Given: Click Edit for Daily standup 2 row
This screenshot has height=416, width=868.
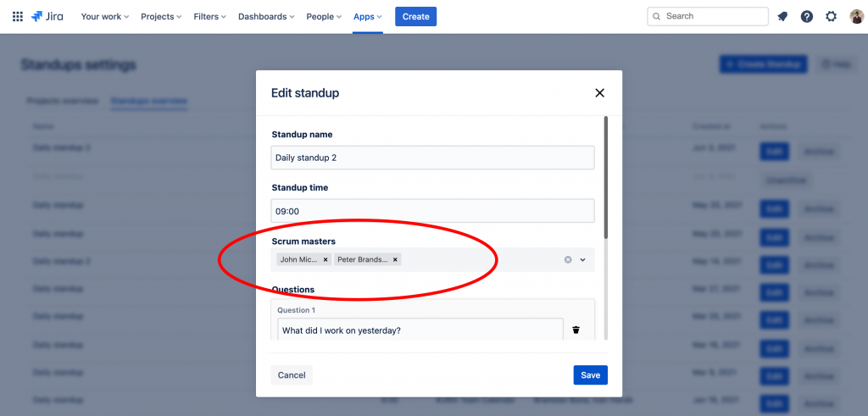Looking at the screenshot, I should (x=775, y=152).
